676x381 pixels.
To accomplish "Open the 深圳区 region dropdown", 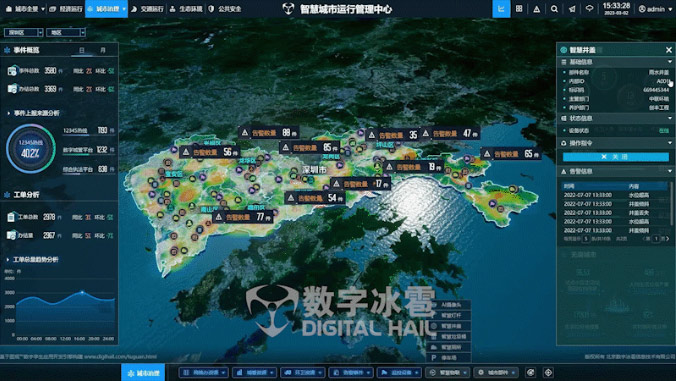I will (24, 32).
